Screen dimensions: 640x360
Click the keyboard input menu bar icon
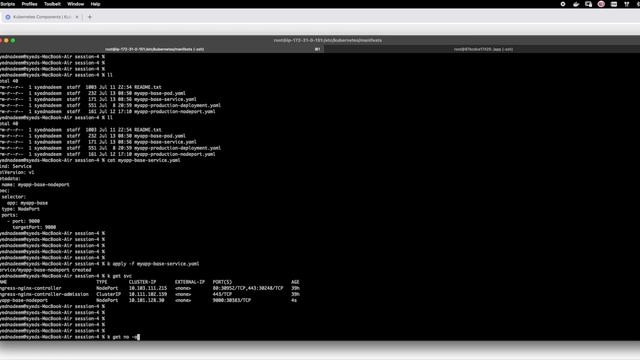pyautogui.click(x=614, y=4)
